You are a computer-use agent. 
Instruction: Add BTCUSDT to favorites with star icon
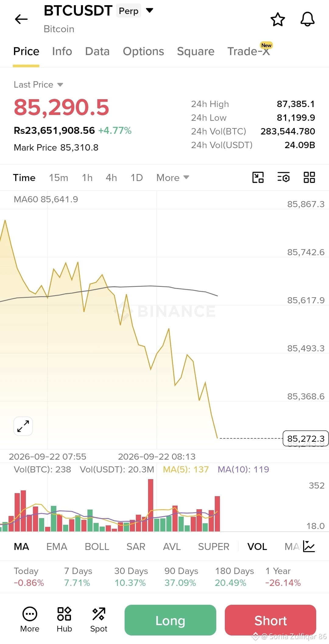278,19
